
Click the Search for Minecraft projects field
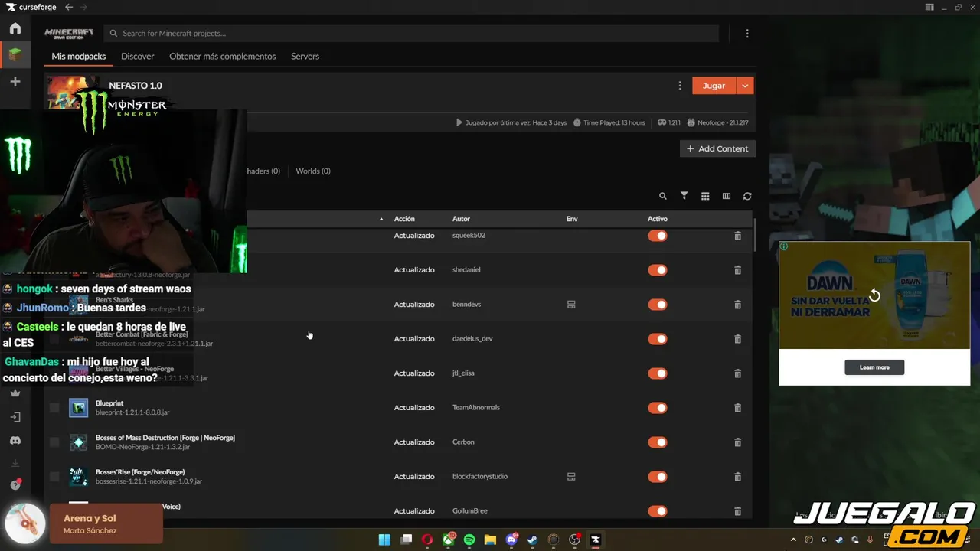(x=411, y=34)
